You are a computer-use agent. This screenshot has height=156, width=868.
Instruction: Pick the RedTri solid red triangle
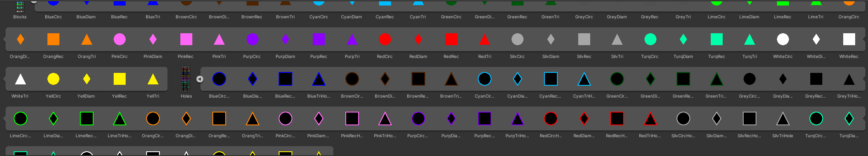[485, 39]
